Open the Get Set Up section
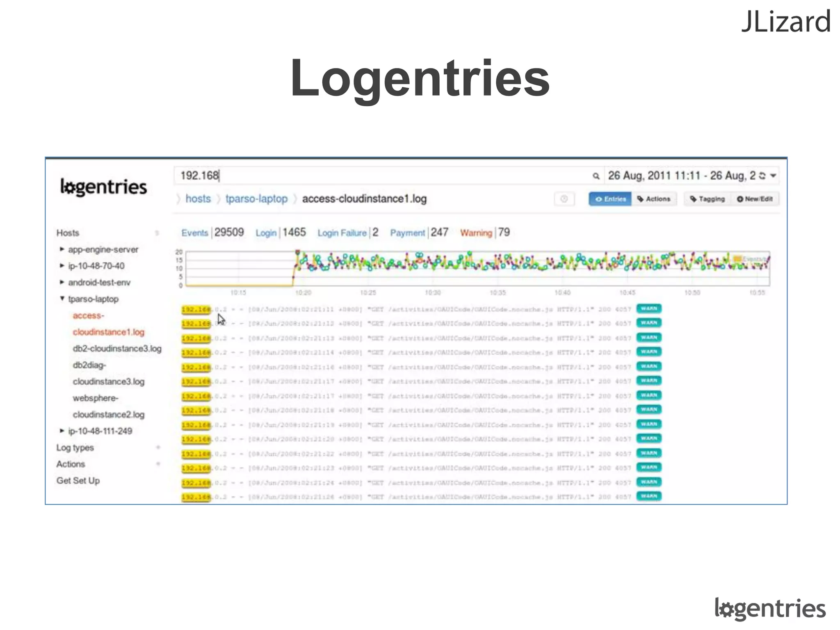 click(78, 480)
